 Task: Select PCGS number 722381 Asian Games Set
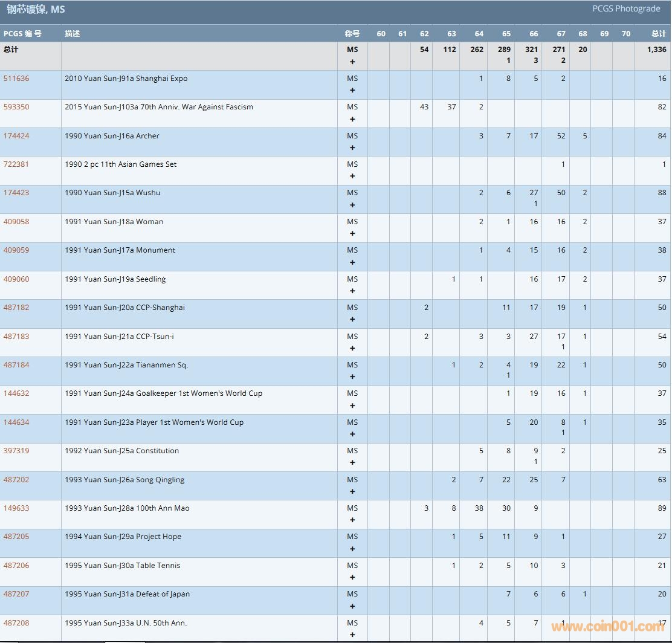click(x=16, y=164)
